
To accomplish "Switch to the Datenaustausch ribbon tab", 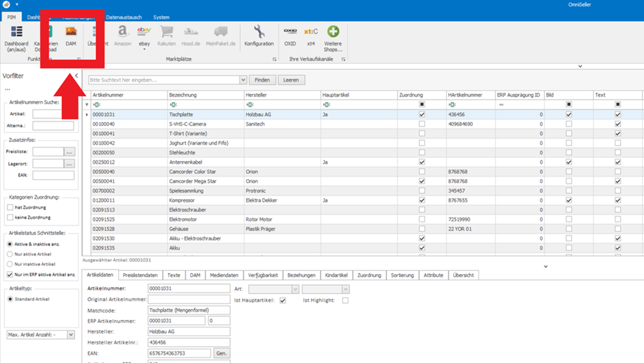I will tap(124, 17).
